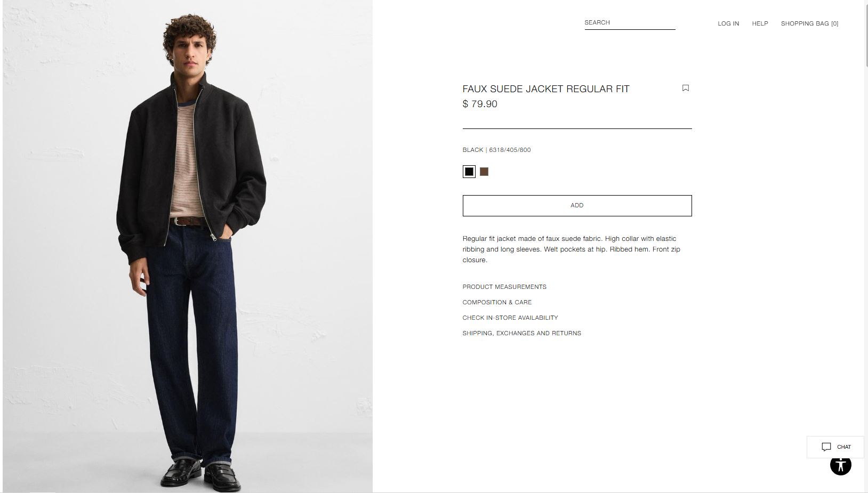Open Check In-Store Availability
The image size is (868, 493).
point(510,318)
